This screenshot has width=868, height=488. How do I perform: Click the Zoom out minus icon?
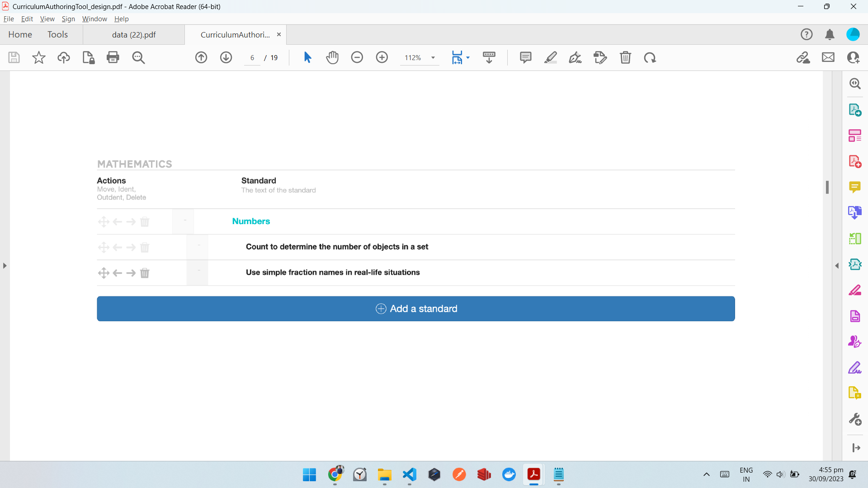(357, 57)
